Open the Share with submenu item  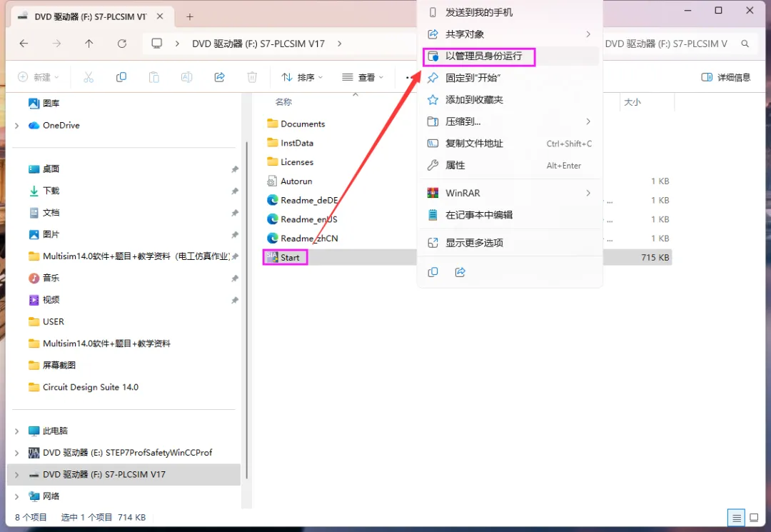(510, 34)
